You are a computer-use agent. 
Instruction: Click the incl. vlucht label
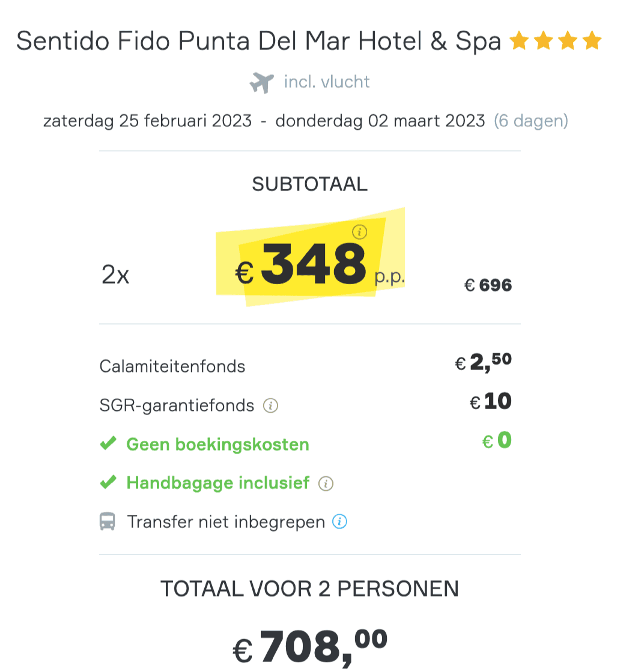tap(327, 82)
